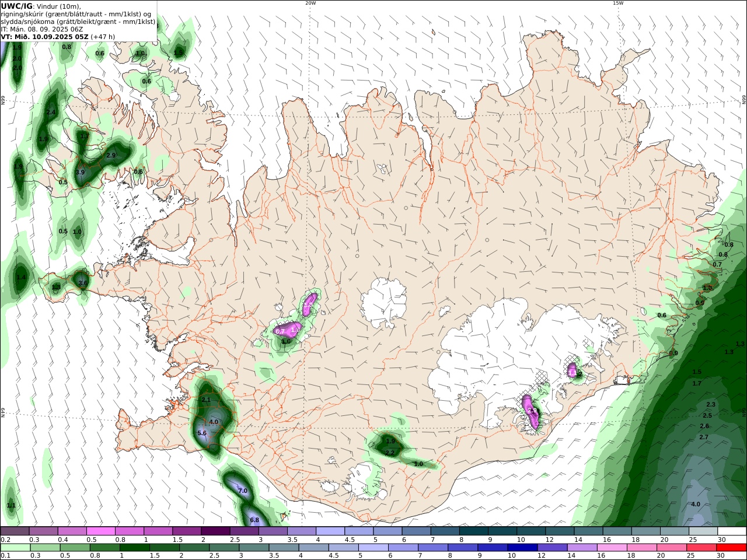Click the '3.6' precipitation value in the west
747x560 pixels.
(x=83, y=283)
